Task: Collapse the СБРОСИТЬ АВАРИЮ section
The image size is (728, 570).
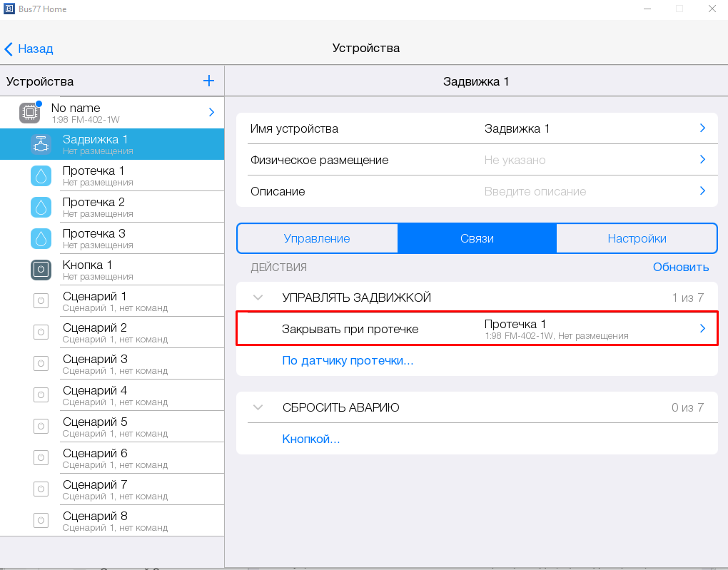Action: point(258,408)
